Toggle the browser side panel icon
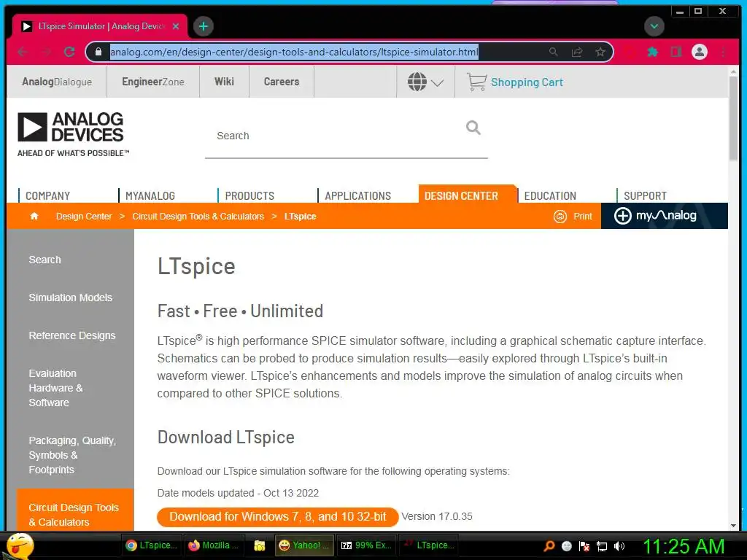Screen dimensions: 747x560 [x=676, y=52]
